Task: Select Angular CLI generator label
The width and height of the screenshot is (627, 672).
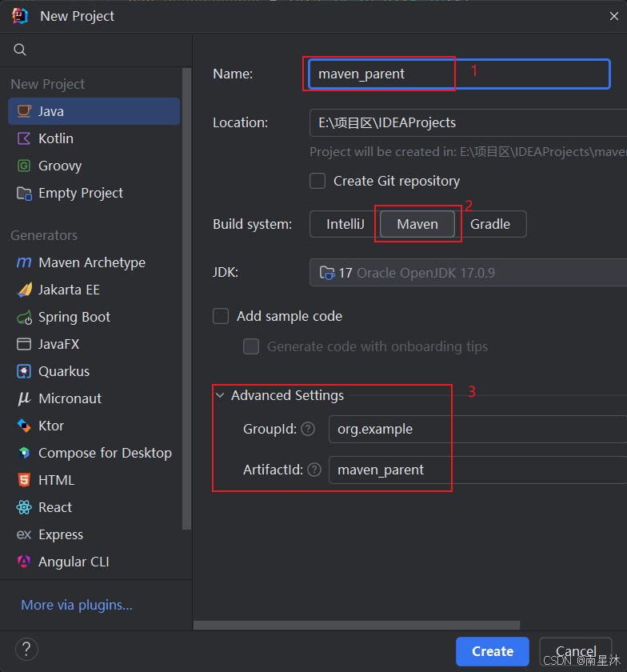Action: coord(74,562)
